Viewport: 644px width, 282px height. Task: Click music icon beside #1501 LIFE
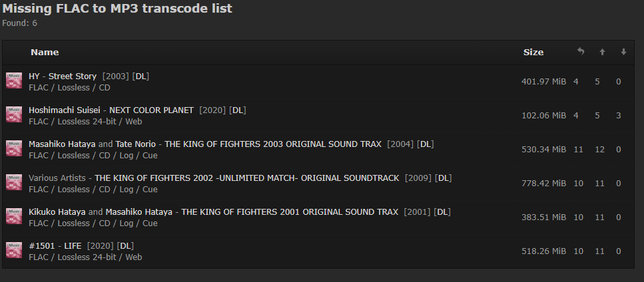click(x=14, y=251)
